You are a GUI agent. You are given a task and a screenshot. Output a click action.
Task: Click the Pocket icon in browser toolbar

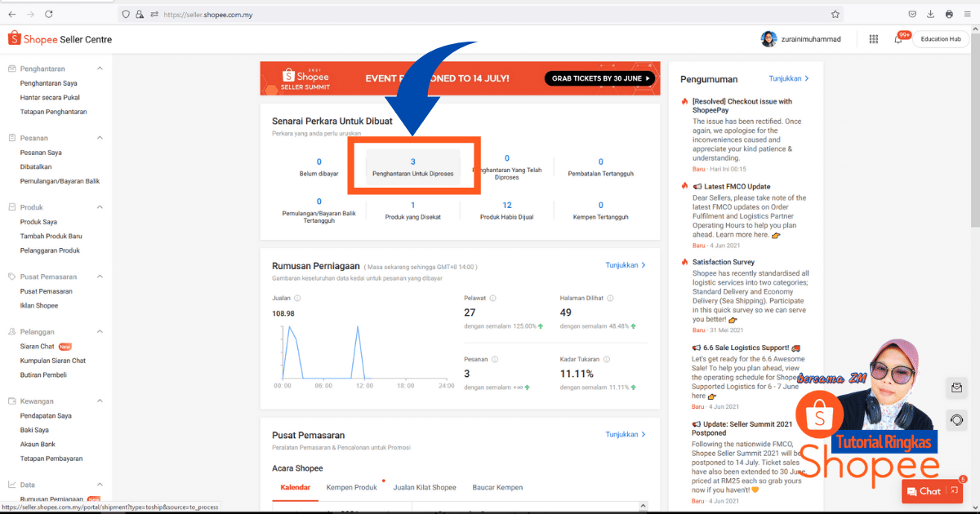(912, 14)
